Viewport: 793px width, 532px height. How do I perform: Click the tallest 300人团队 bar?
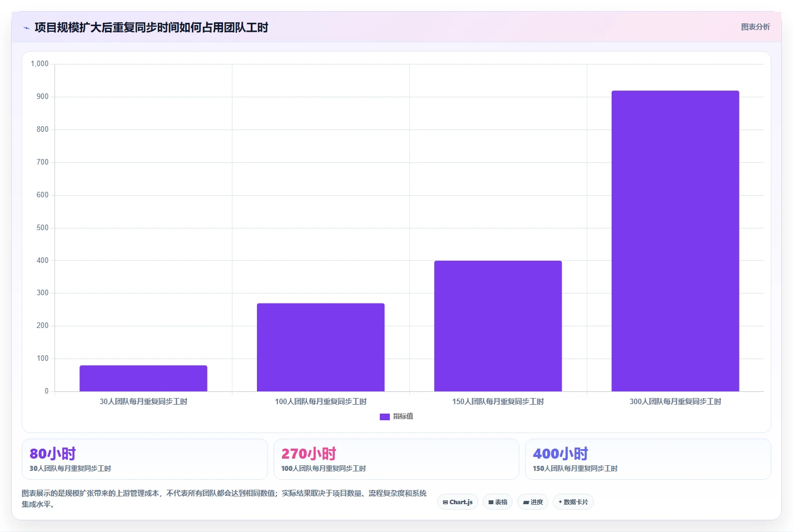point(676,241)
